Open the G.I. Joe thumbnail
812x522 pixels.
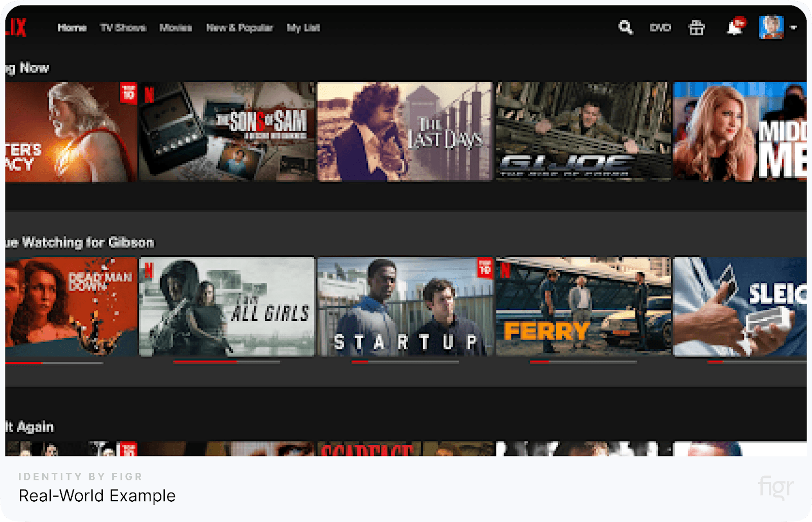click(x=583, y=132)
